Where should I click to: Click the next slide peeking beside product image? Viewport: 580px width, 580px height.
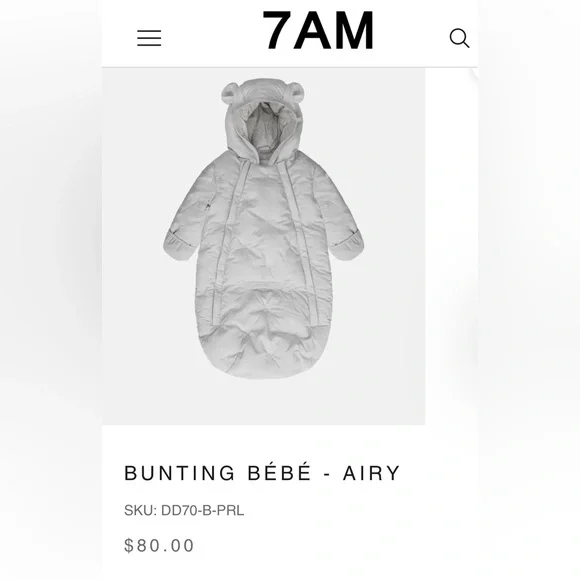[x=451, y=246]
